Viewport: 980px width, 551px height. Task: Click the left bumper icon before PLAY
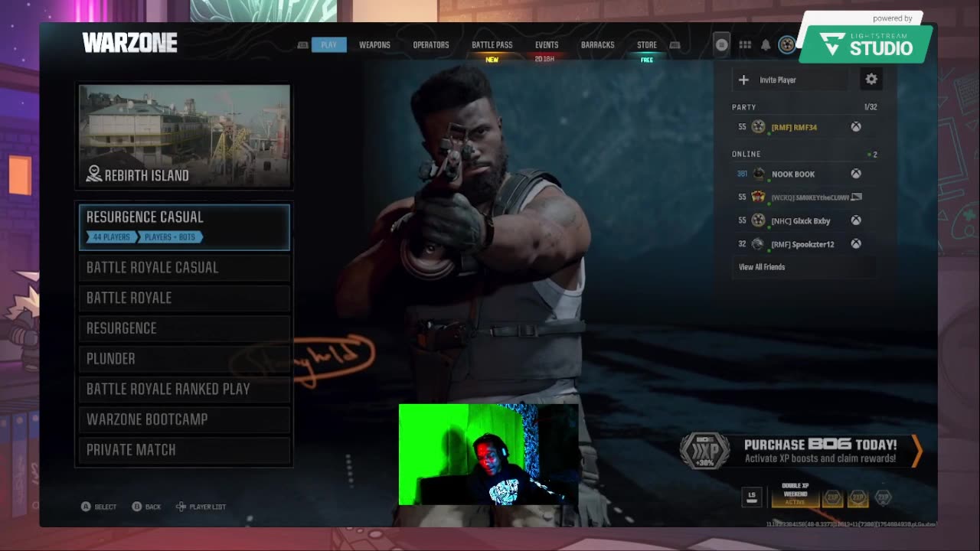(302, 45)
